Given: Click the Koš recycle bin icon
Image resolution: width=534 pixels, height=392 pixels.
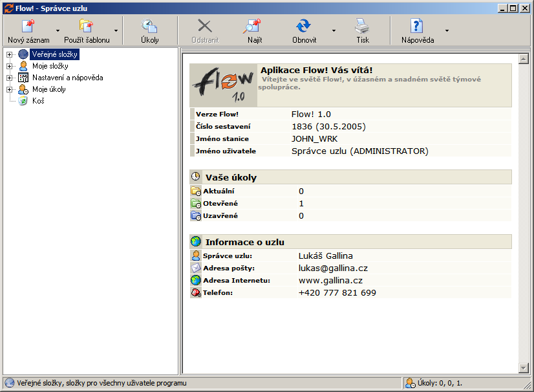Looking at the screenshot, I should (23, 100).
